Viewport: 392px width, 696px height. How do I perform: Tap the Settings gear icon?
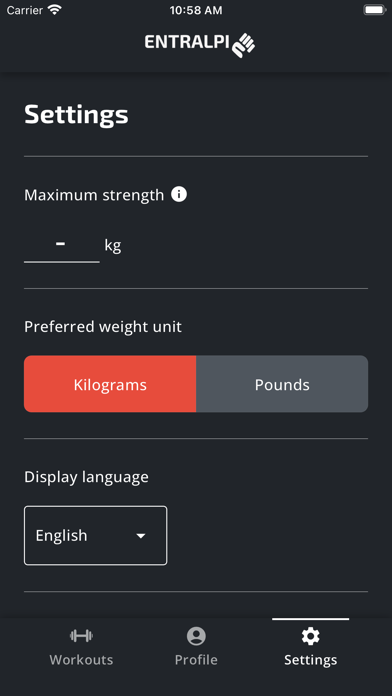pos(310,636)
